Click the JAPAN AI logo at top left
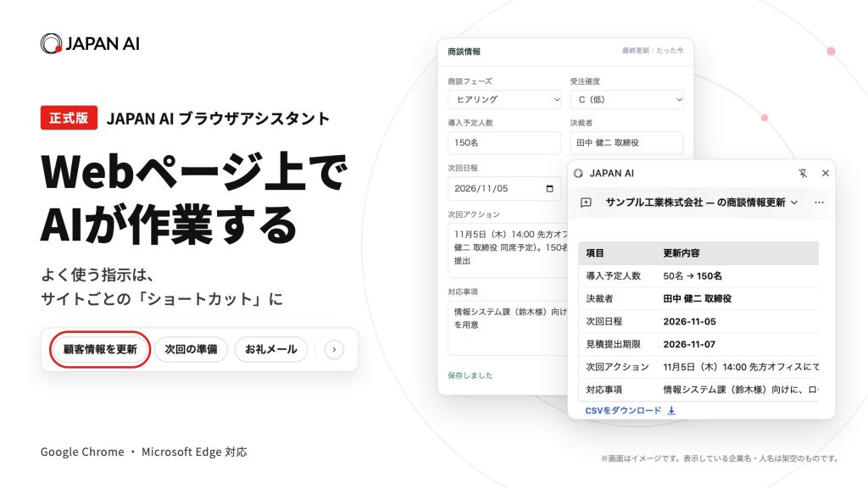 coord(90,44)
